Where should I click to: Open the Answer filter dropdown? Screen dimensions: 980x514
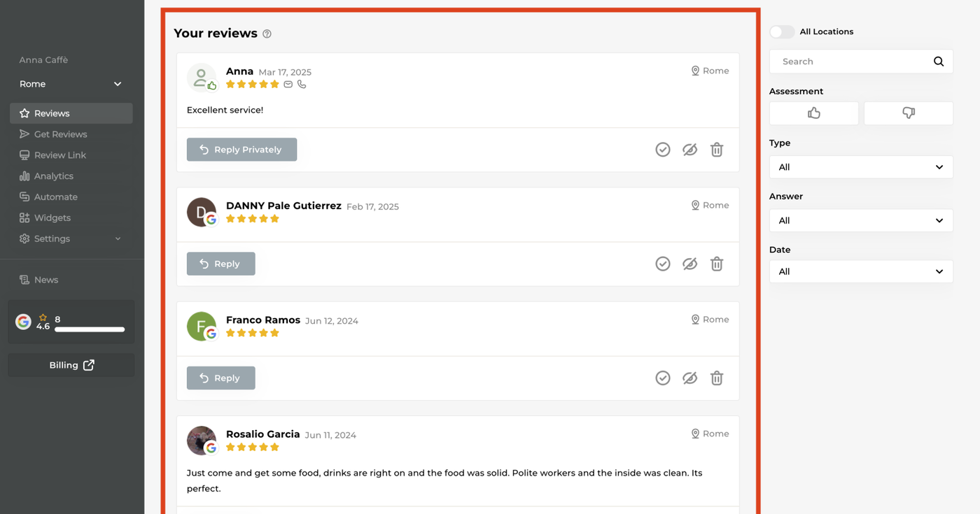[860, 220]
